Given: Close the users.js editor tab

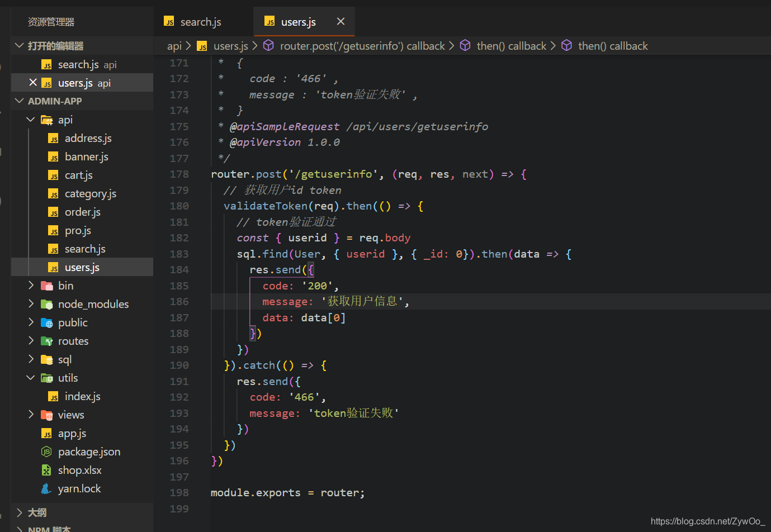Looking at the screenshot, I should click(x=340, y=21).
